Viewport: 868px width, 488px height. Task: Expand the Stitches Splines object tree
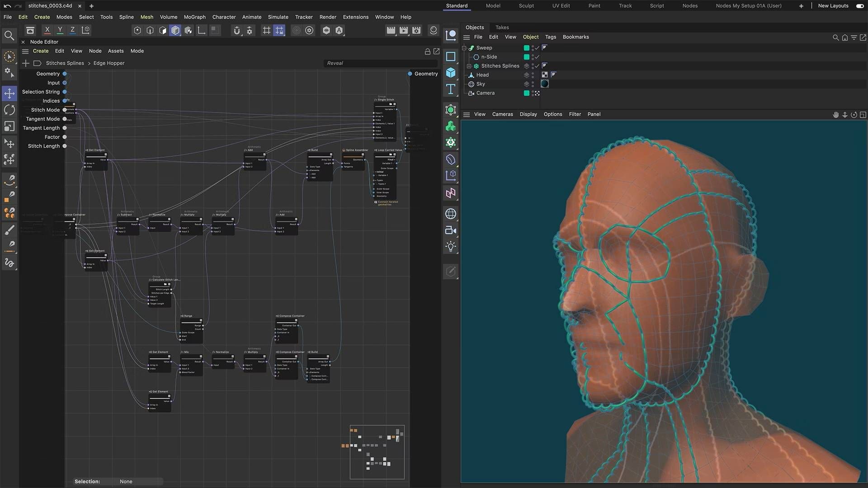(x=469, y=66)
